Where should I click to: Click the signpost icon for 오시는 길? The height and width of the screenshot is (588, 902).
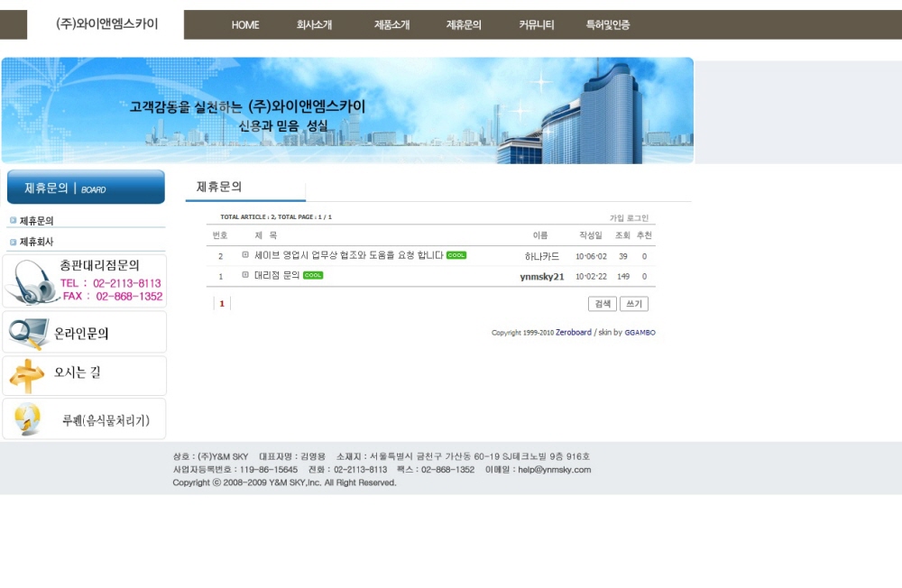coord(27,375)
